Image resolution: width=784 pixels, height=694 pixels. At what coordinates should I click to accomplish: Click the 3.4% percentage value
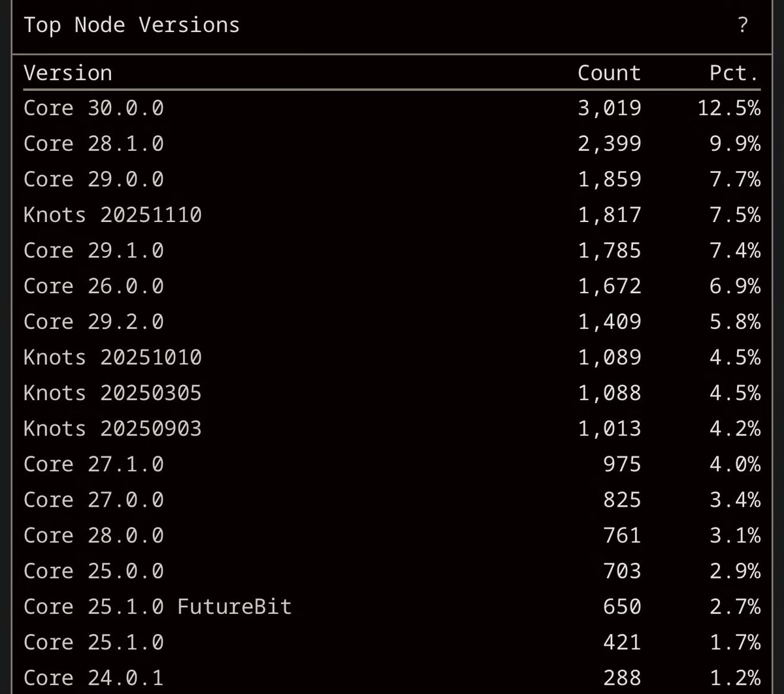pos(735,499)
